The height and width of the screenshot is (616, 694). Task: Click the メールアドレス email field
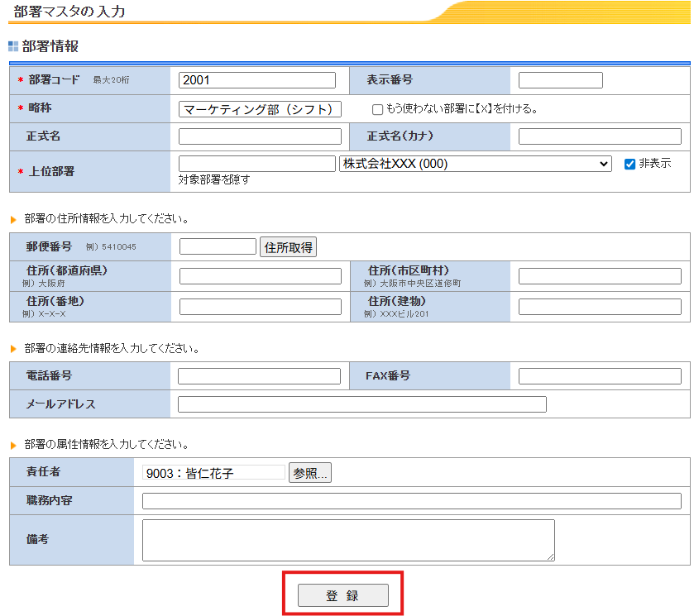(x=361, y=404)
